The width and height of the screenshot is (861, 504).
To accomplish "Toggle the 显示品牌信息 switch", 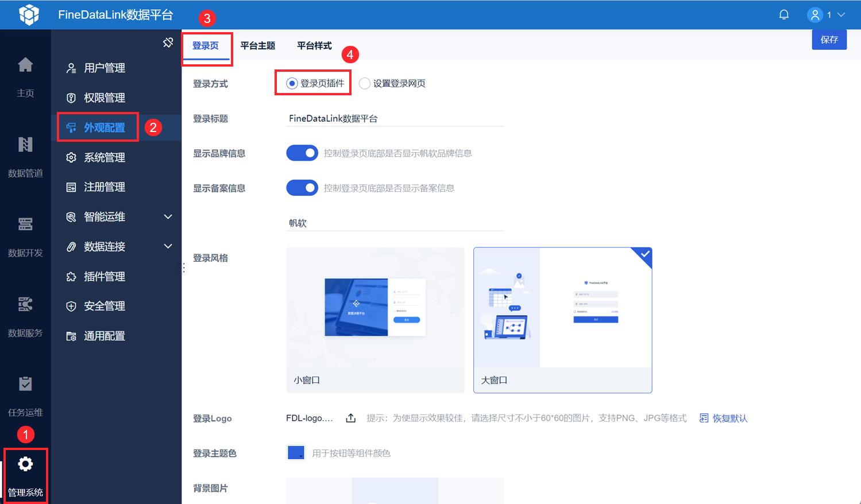I will 302,153.
